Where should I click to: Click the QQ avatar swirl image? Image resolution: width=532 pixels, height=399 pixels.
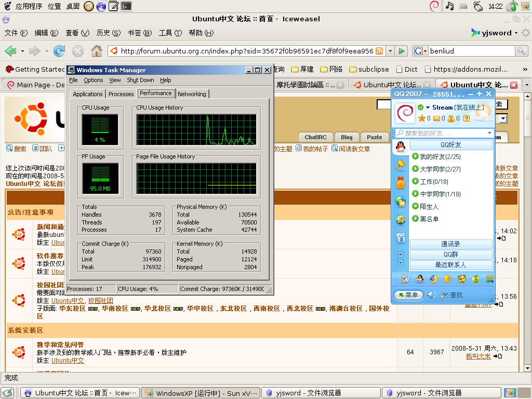(405, 113)
